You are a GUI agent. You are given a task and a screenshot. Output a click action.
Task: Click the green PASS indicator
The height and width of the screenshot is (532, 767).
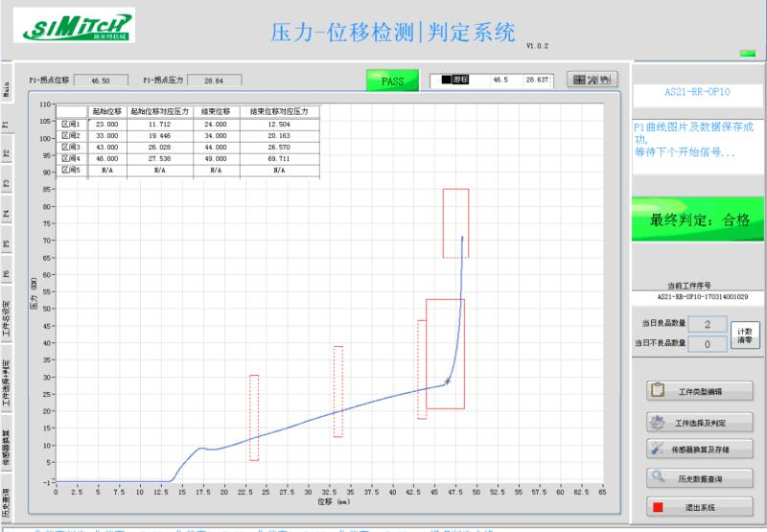[x=393, y=81]
